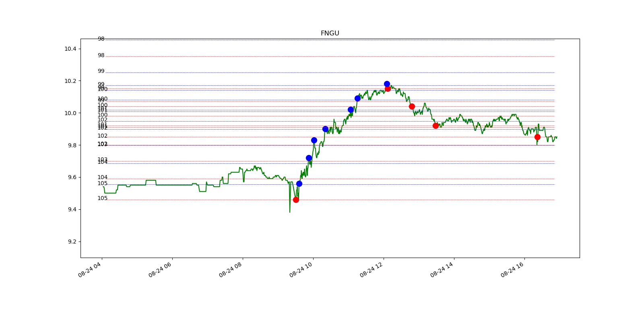Select the 10.4 y-axis tick label
Screen dimensions: 644x322
click(70, 49)
